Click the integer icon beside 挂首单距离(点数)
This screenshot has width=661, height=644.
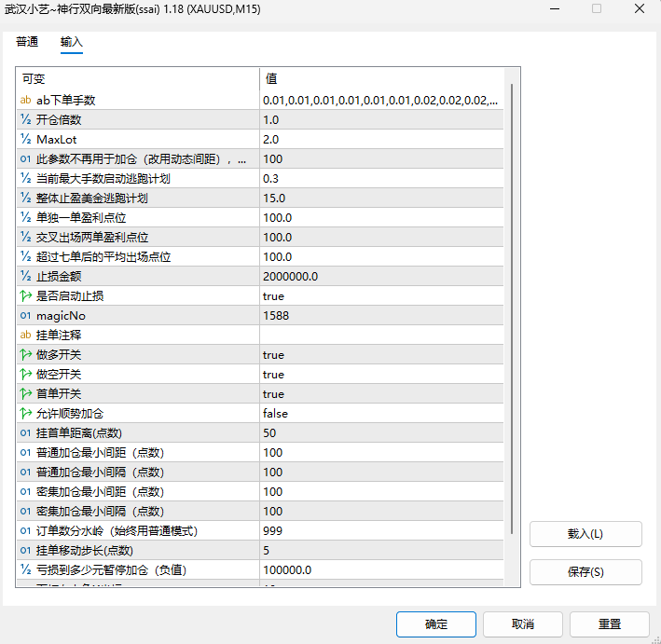click(26, 432)
